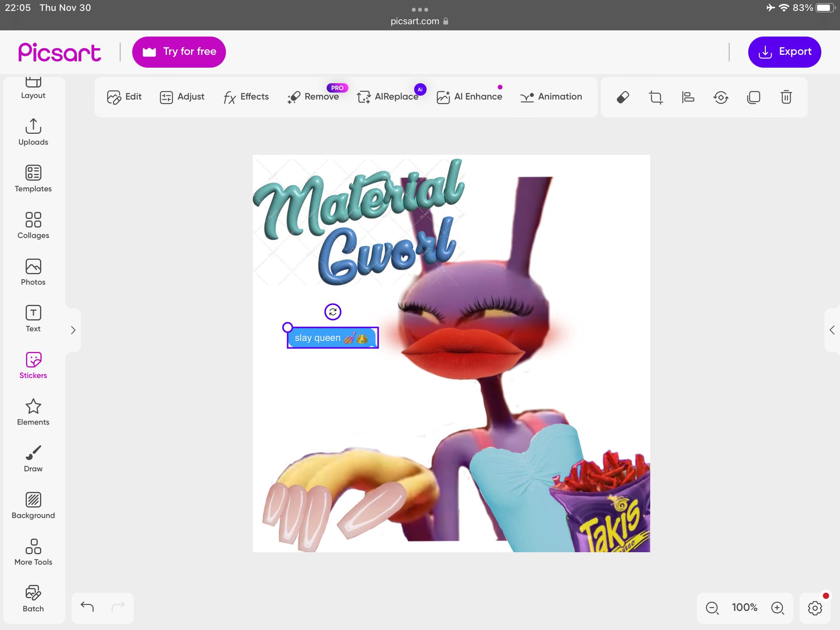Expand the left side panel arrow
This screenshot has width=840, height=630.
73,330
